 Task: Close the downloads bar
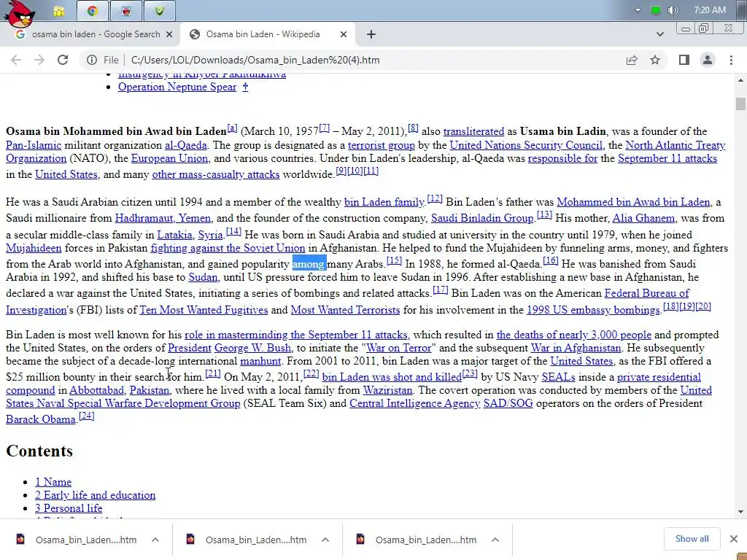pyautogui.click(x=734, y=539)
